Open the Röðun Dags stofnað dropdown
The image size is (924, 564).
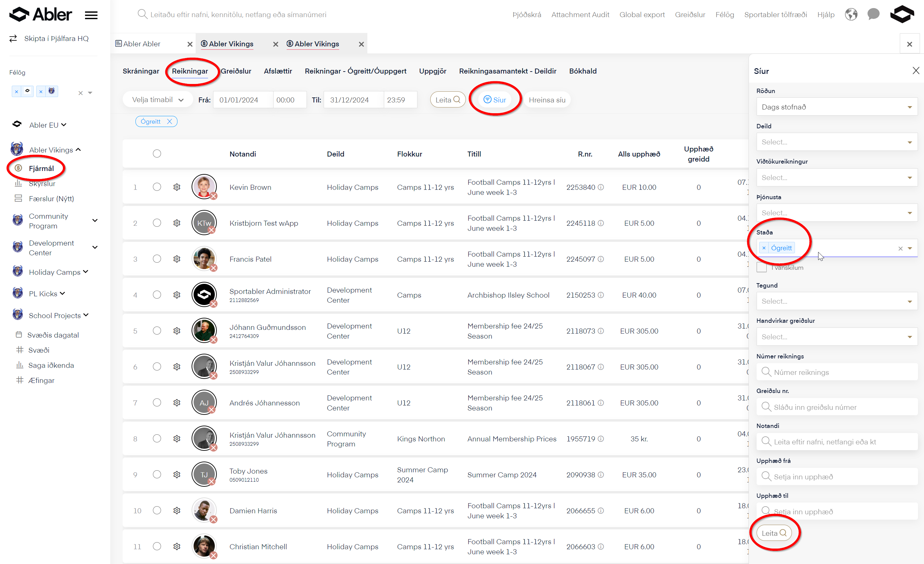point(836,107)
